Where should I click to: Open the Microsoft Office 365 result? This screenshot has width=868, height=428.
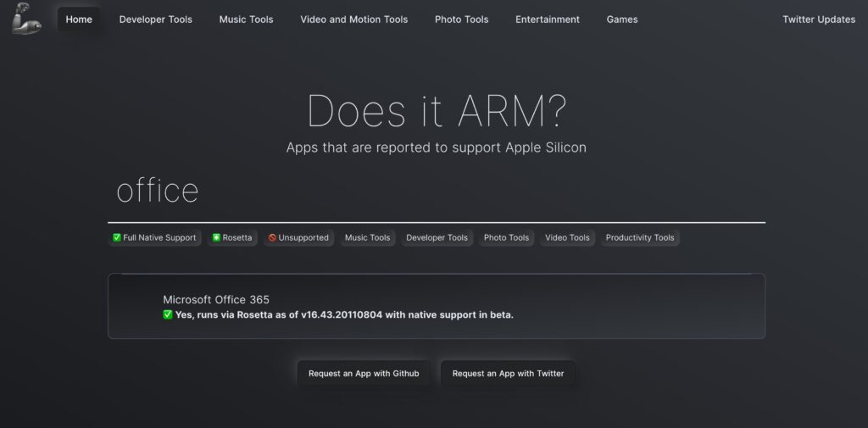437,306
